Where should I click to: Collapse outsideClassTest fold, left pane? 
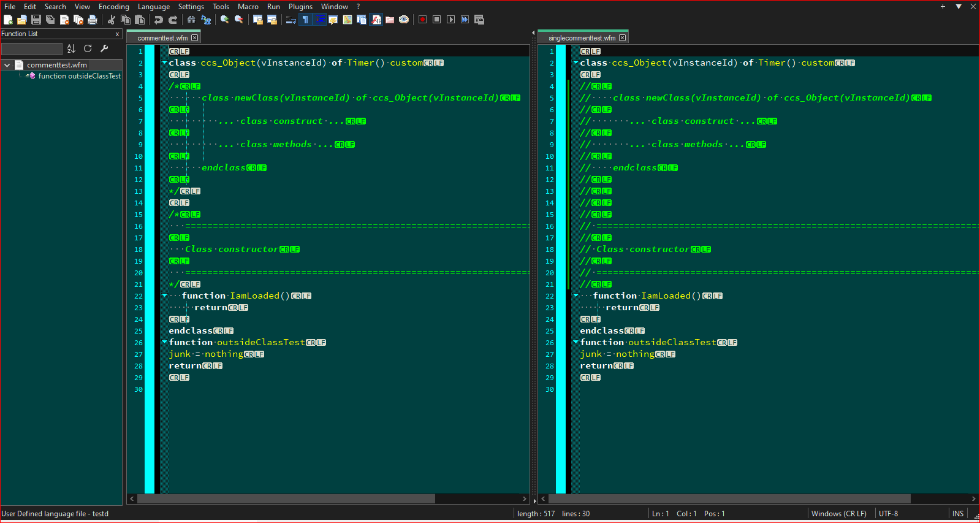(164, 342)
